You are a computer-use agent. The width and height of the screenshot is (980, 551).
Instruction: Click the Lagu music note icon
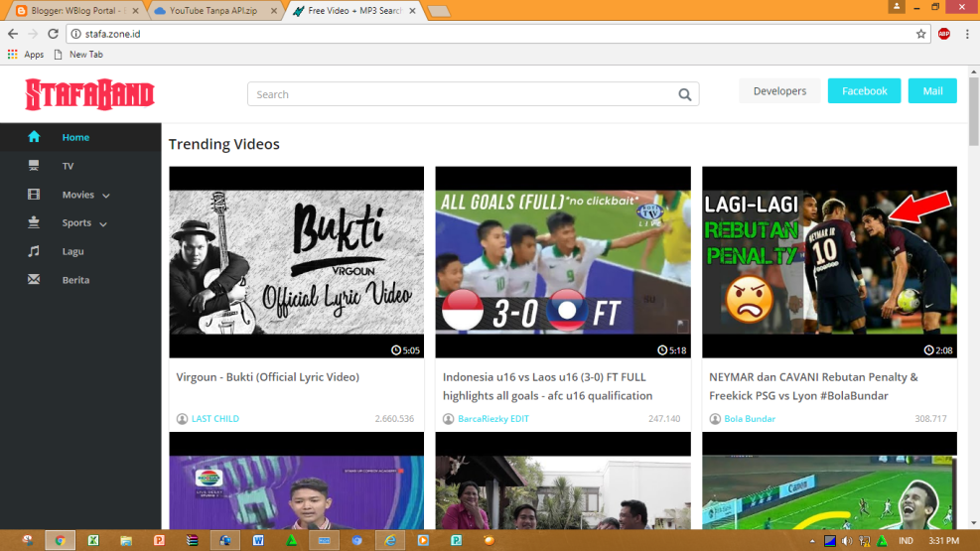click(34, 251)
